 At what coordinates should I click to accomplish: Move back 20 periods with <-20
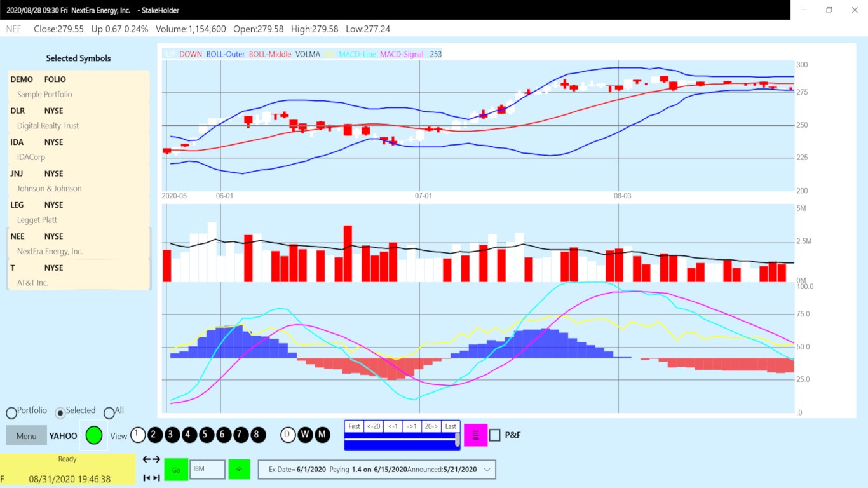click(x=374, y=426)
